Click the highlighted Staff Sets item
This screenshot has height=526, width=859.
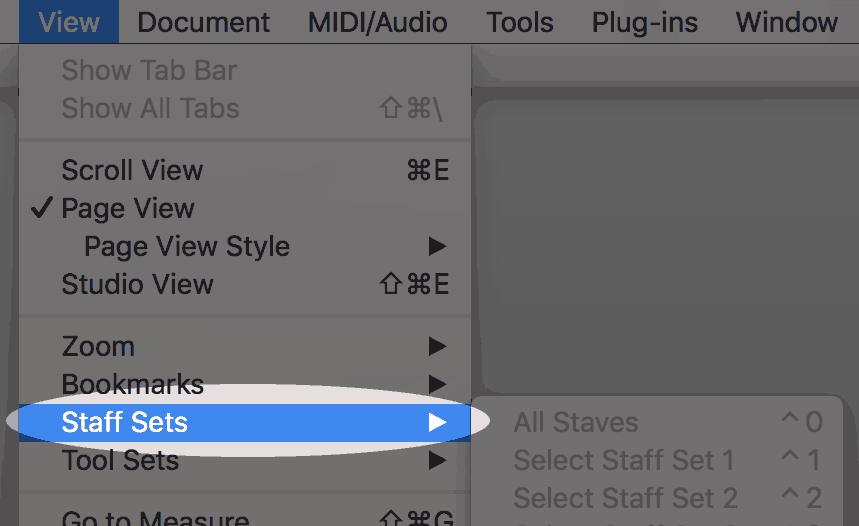245,422
